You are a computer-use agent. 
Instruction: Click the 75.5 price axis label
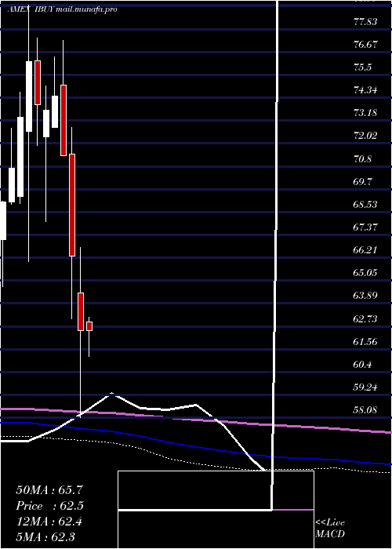click(362, 67)
